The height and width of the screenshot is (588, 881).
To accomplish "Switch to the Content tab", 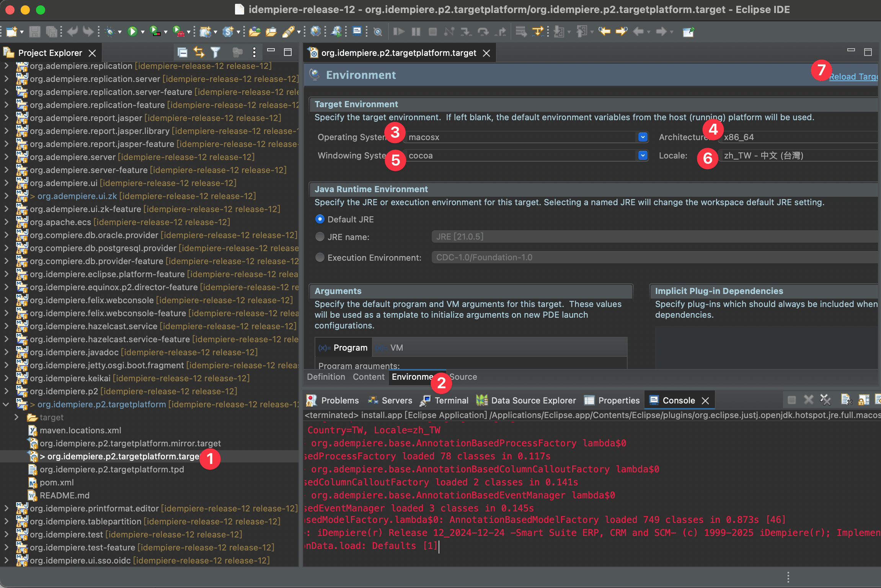I will pyautogui.click(x=369, y=377).
